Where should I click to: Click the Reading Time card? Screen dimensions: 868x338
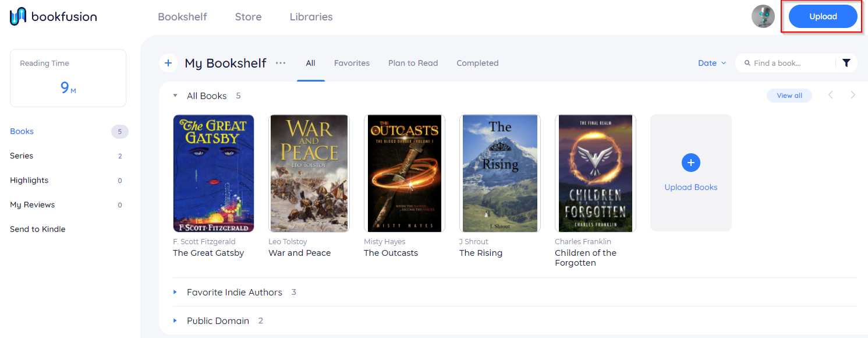click(x=68, y=78)
